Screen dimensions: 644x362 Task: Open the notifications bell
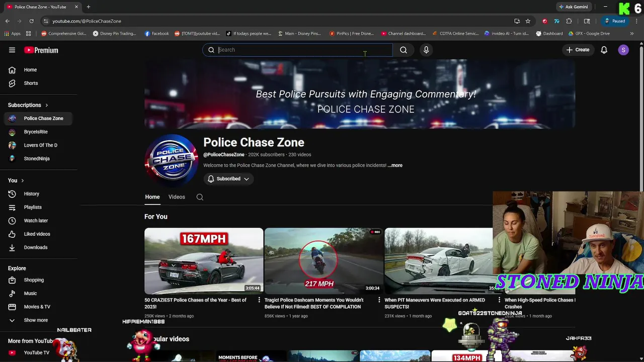[604, 50]
